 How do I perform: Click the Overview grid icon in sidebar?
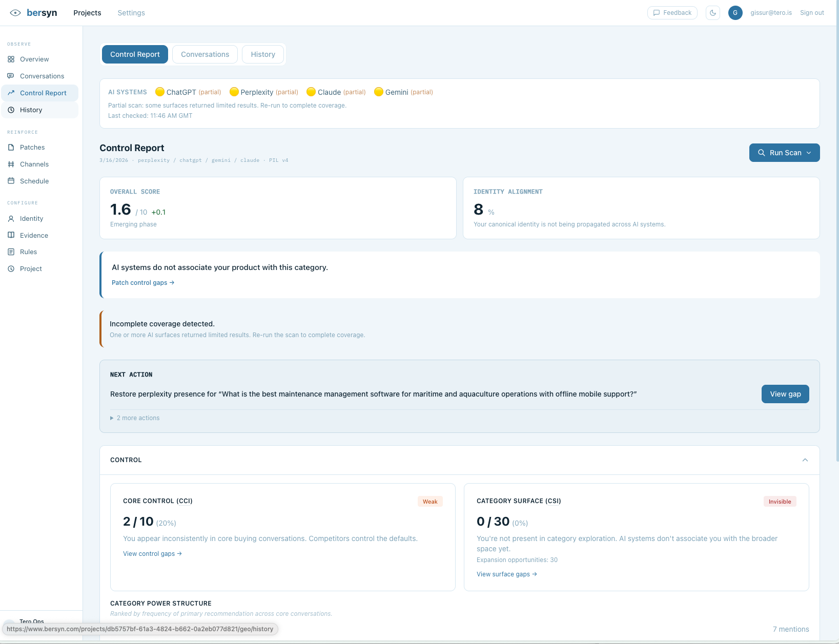coord(11,59)
